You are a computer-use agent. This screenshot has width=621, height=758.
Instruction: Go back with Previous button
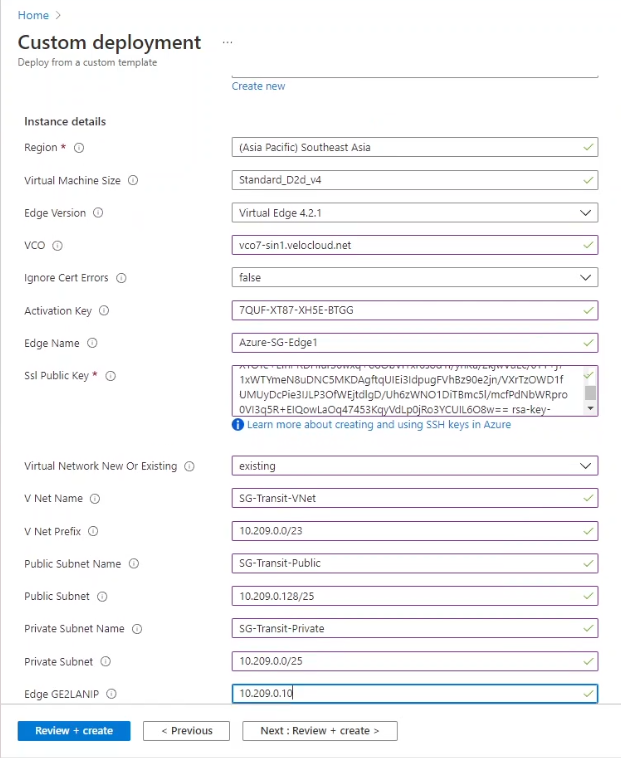[187, 731]
